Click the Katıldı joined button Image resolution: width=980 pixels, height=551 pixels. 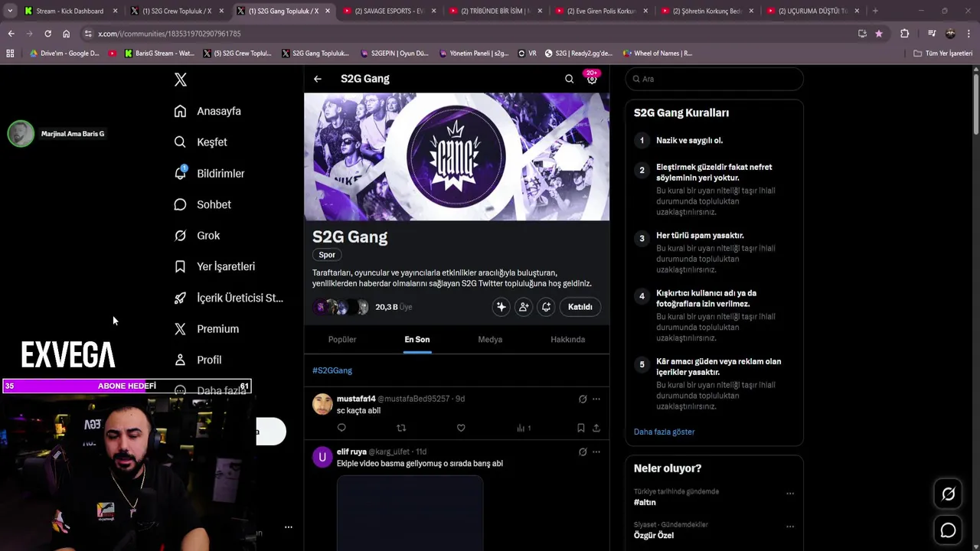coord(580,307)
